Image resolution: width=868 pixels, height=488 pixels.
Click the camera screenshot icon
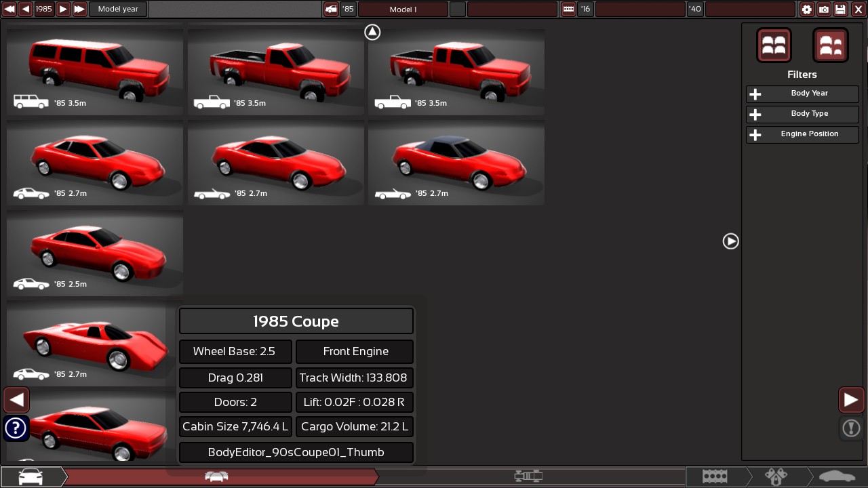[823, 9]
